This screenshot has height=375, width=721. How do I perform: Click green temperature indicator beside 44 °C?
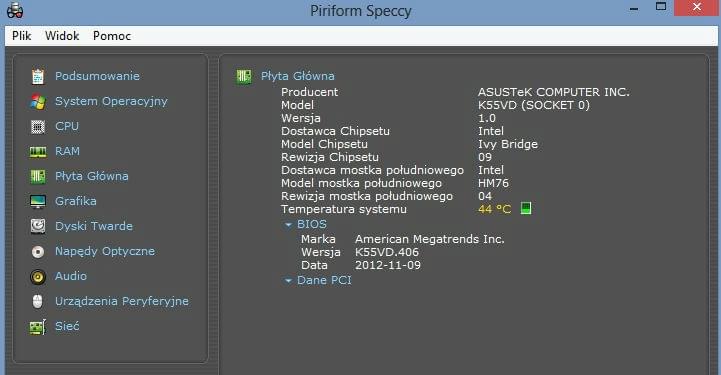tap(526, 209)
